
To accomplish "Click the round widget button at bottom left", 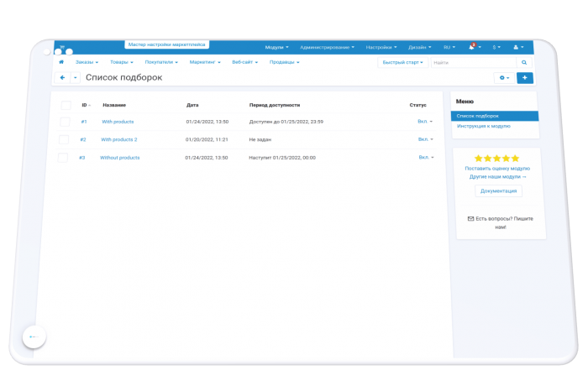I will coord(34,336).
